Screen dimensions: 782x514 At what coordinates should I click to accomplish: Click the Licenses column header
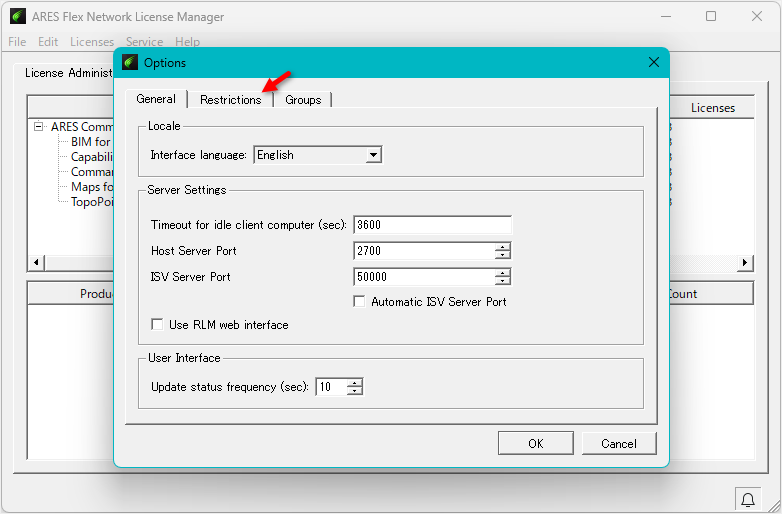pyautogui.click(x=712, y=108)
